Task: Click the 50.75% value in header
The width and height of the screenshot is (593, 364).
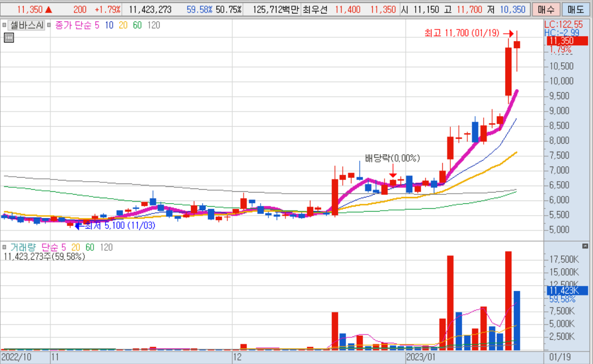Action: (229, 10)
